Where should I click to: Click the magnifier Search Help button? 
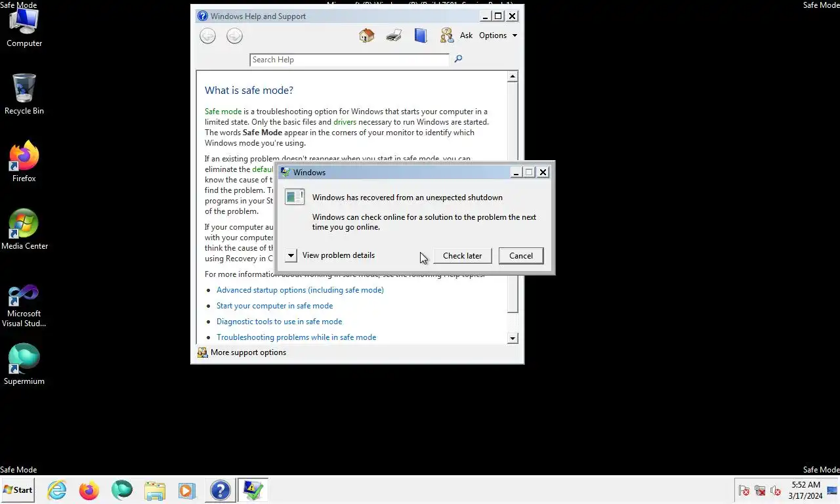[x=458, y=59]
